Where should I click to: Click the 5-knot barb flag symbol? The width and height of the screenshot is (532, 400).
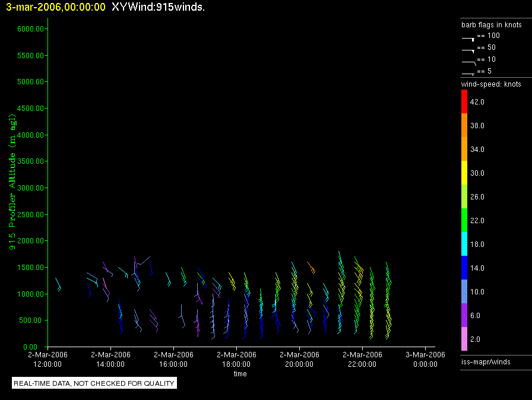pos(468,73)
